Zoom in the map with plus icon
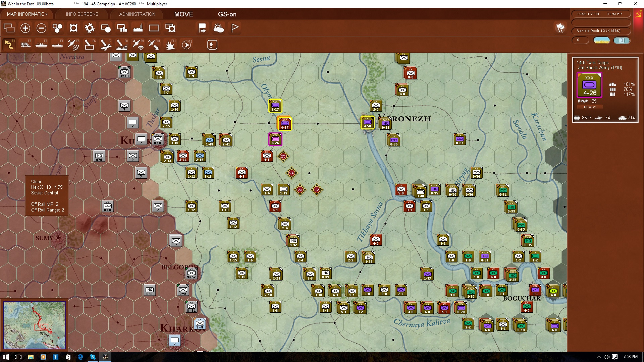Viewport: 644px width, 362px height. (25, 28)
